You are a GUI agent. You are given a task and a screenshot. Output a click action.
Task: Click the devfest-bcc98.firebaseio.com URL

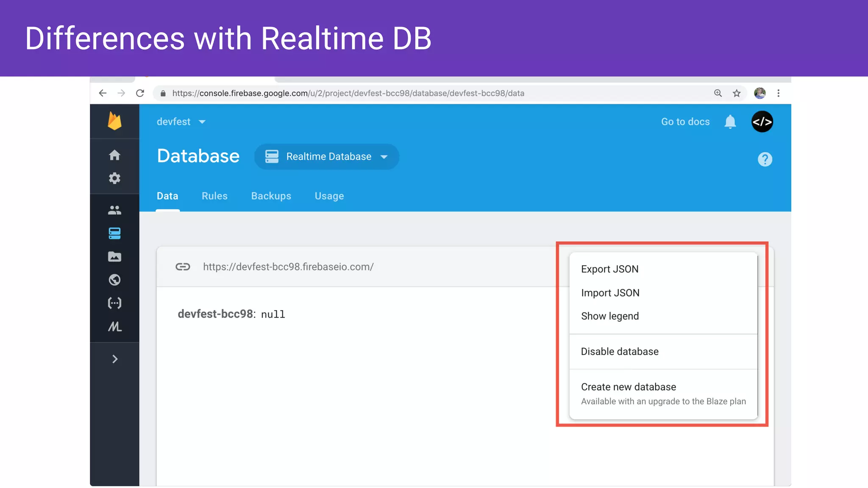[288, 267]
